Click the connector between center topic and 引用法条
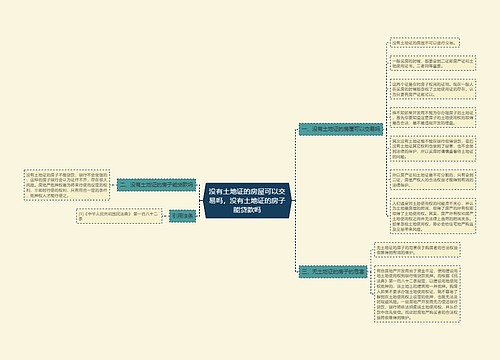 click(200, 208)
